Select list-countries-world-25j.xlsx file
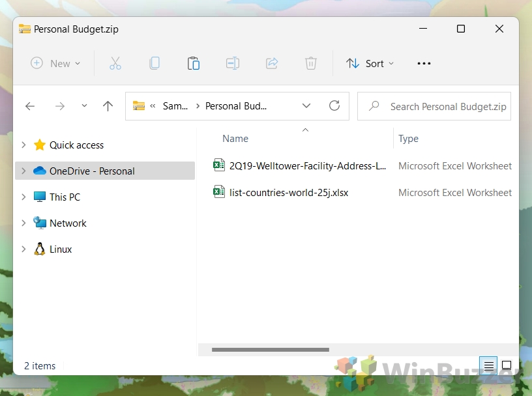532x396 pixels. (289, 193)
